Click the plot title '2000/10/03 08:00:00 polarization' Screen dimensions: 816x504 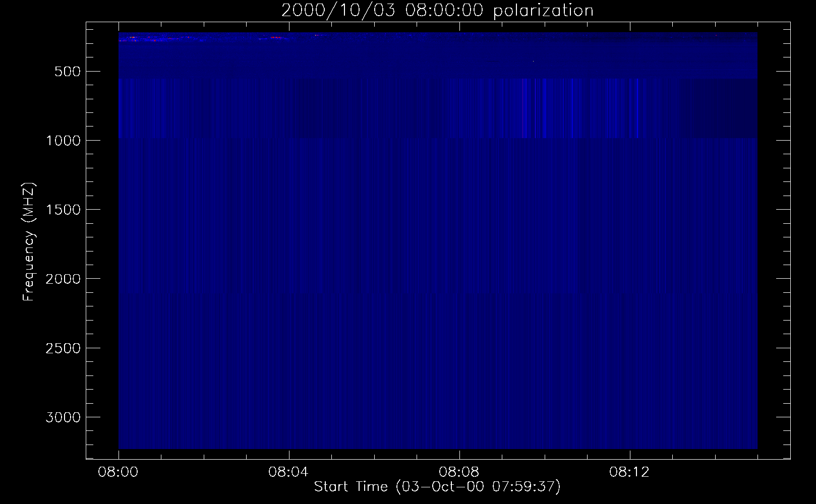point(437,11)
